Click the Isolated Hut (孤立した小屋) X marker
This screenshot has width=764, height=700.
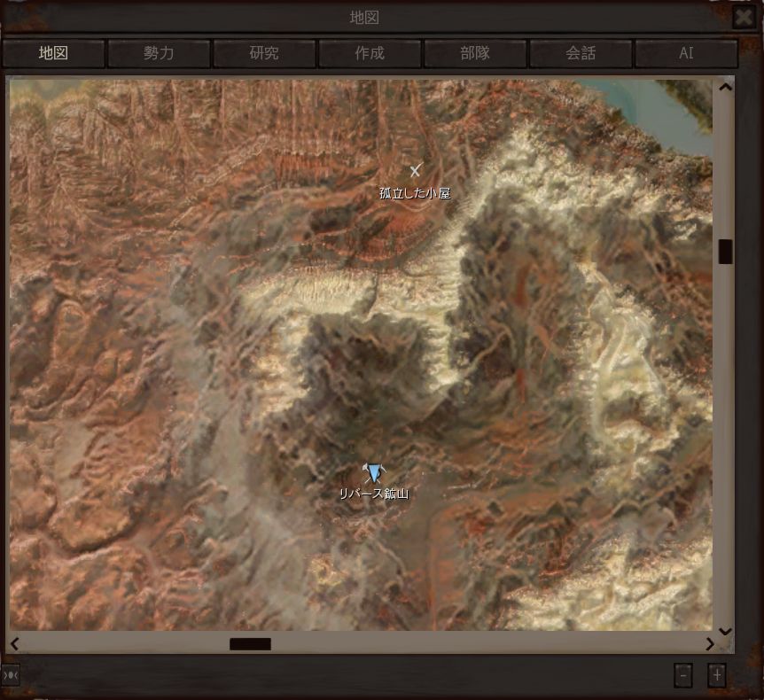pos(415,170)
